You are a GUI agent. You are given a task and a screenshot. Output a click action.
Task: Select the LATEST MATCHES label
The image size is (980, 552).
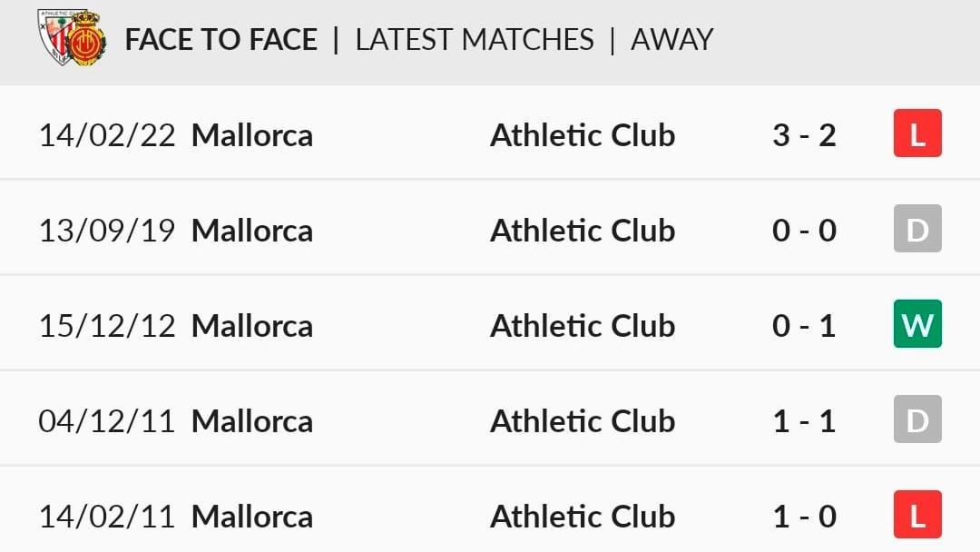tap(475, 40)
